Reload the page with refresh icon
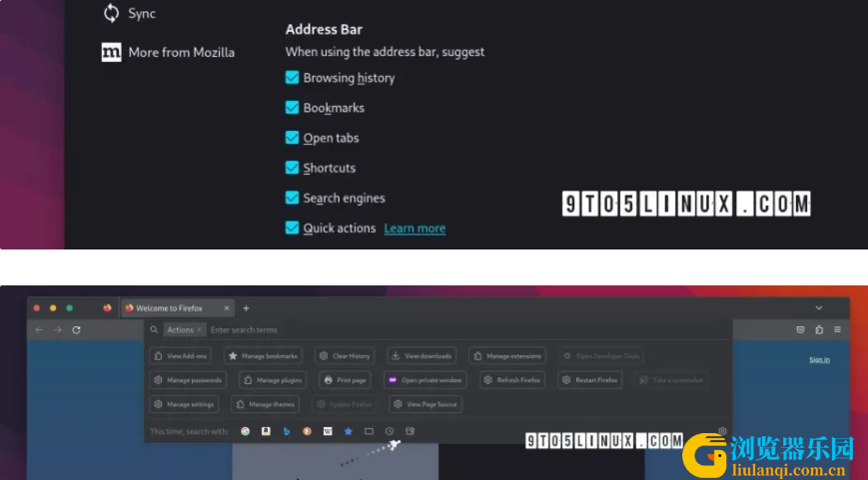The height and width of the screenshot is (480, 868). click(x=76, y=330)
